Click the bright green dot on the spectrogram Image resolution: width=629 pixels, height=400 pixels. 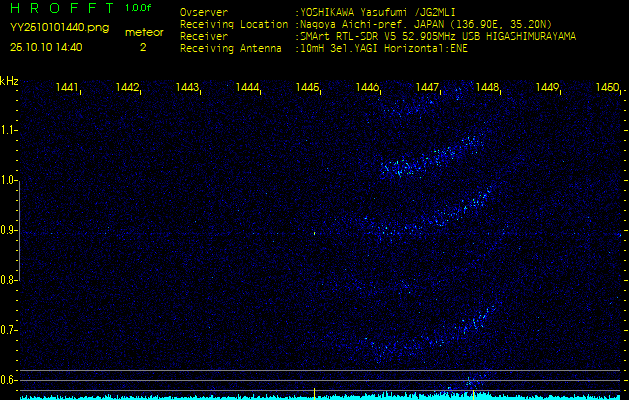coord(314,233)
